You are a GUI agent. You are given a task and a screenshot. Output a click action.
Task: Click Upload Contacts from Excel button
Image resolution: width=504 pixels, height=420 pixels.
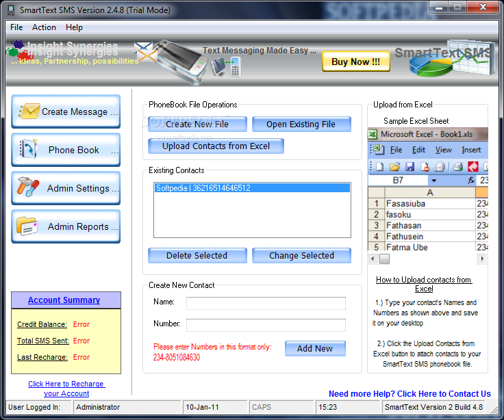[216, 146]
